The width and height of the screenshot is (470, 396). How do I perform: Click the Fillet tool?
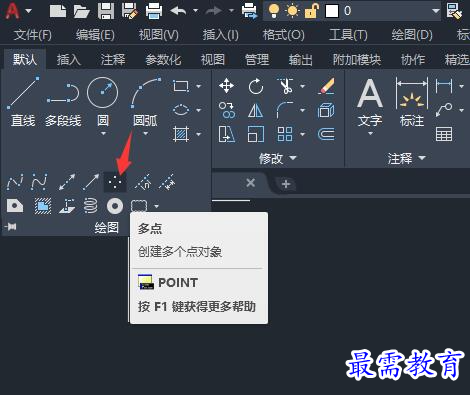click(285, 110)
